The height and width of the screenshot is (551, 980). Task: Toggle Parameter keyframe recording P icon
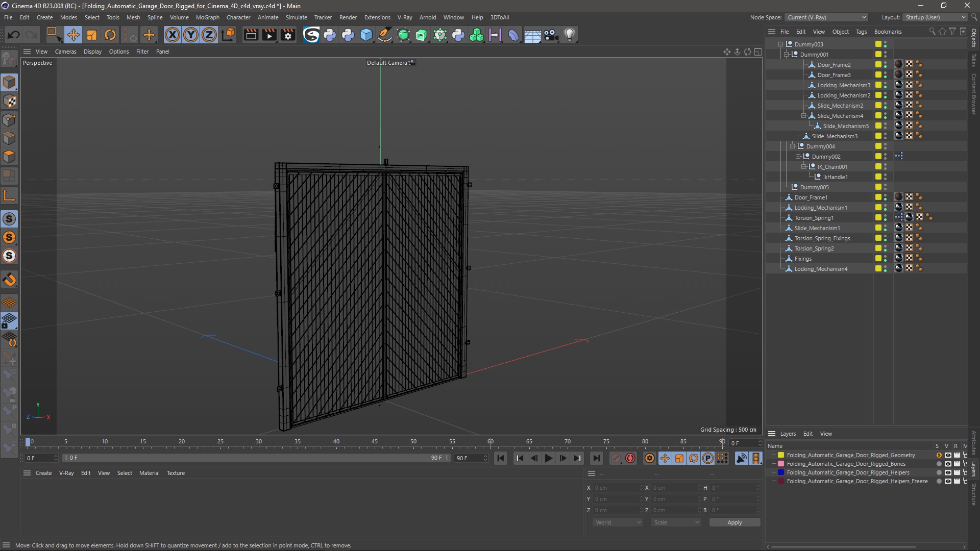click(708, 458)
